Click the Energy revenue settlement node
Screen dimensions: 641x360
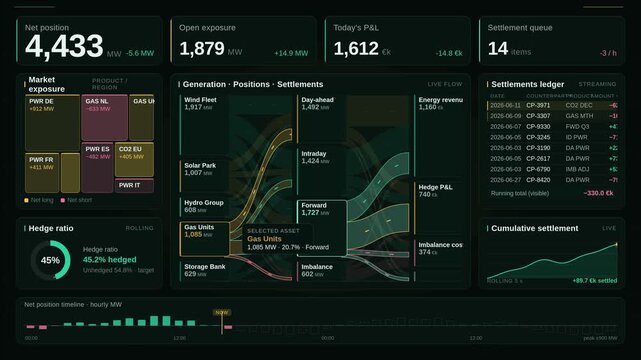(x=439, y=136)
